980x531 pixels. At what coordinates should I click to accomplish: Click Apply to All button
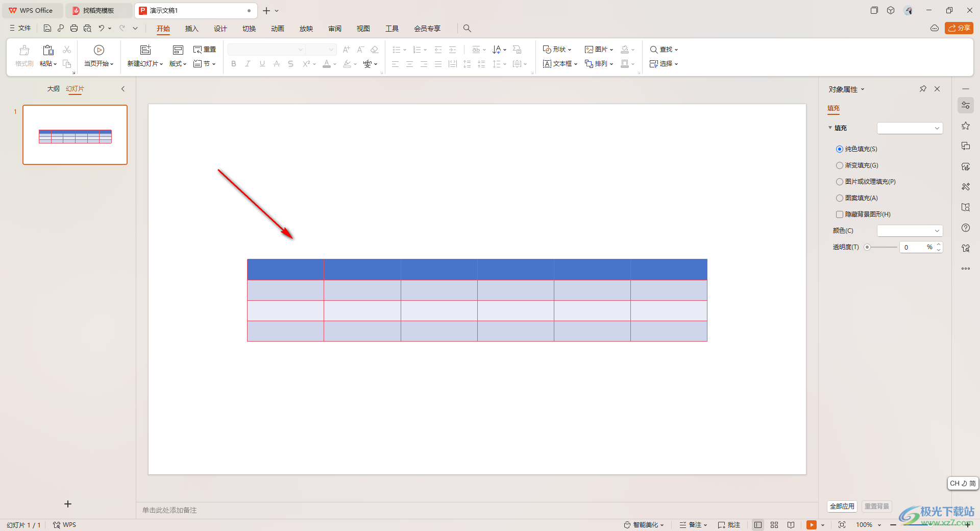(x=842, y=506)
